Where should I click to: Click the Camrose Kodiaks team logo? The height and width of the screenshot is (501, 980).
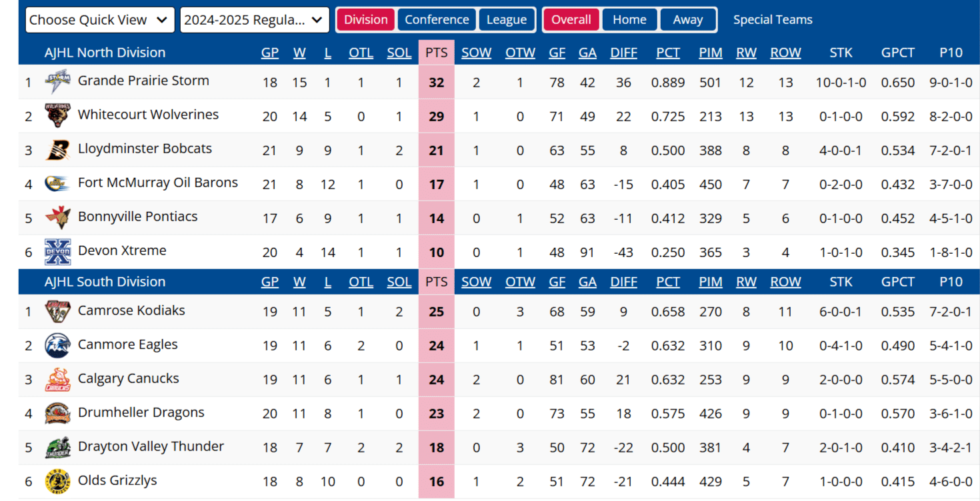click(57, 311)
